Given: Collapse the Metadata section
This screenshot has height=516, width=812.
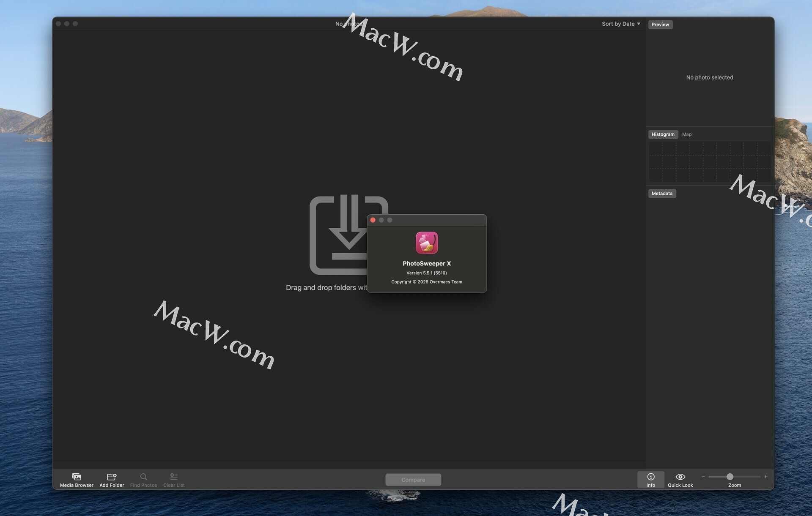Looking at the screenshot, I should pos(662,194).
